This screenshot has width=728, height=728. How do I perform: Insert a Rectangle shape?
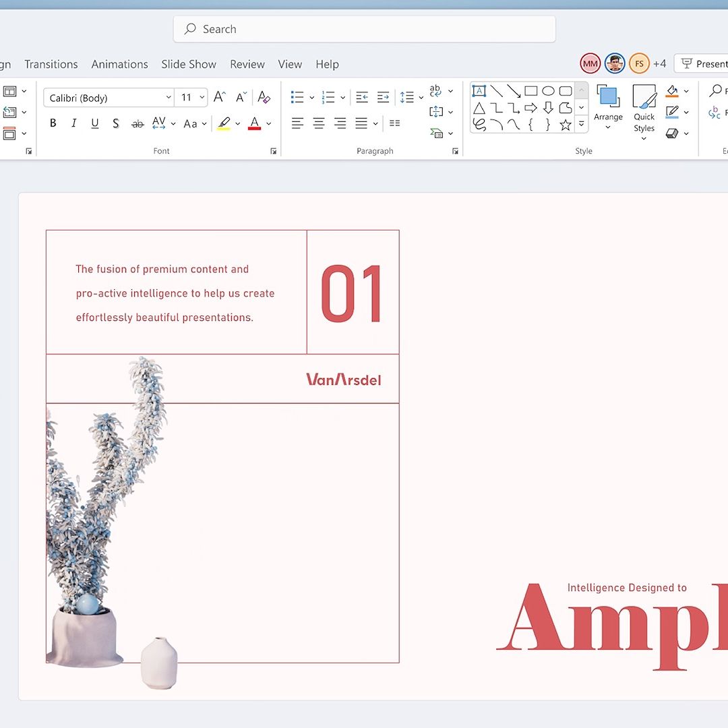[530, 90]
